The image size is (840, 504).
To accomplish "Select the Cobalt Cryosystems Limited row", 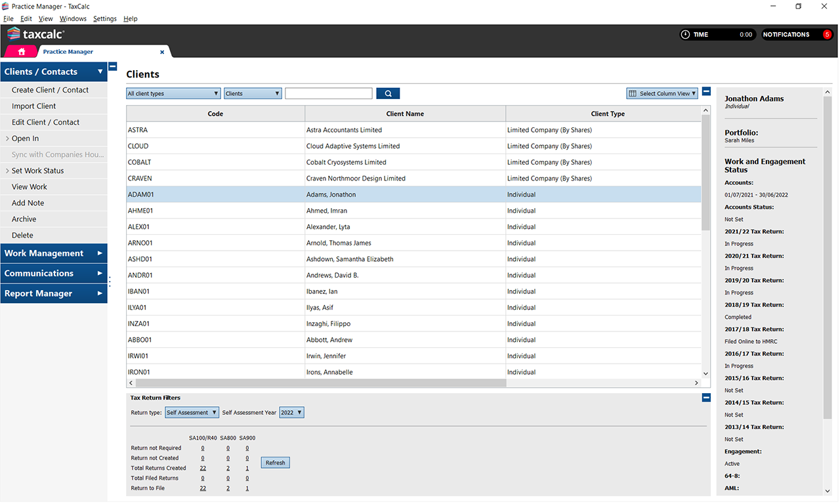I will click(x=413, y=162).
